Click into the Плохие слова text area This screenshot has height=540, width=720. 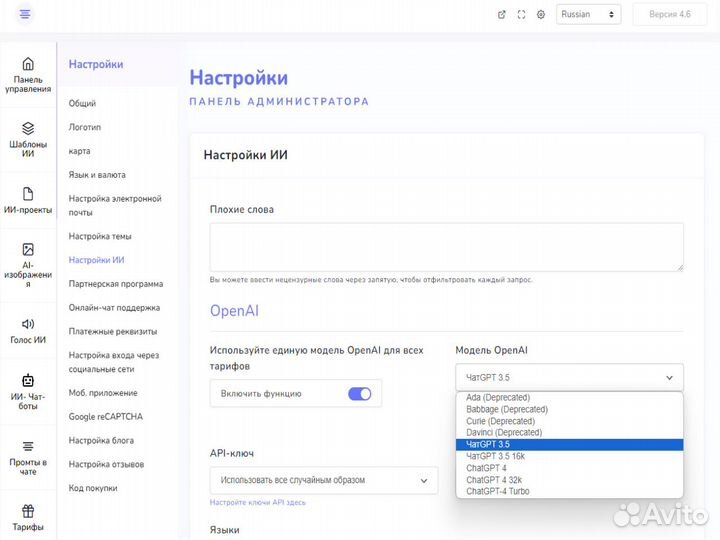pos(446,247)
